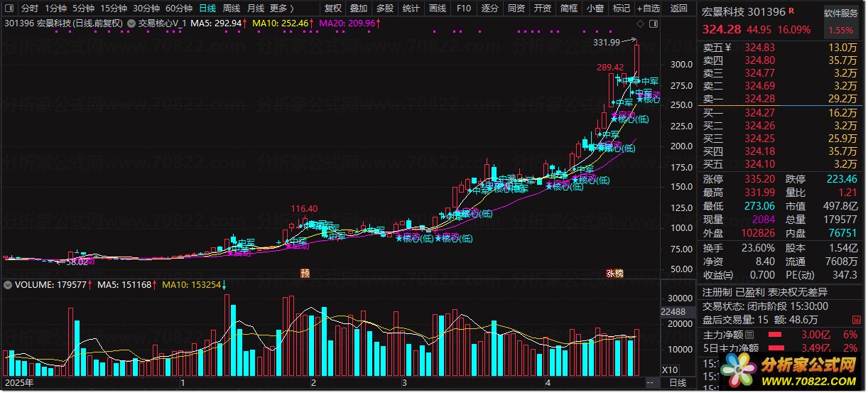Expand the 交易核心V_1 indicator dropdown arrow
Image resolution: width=868 pixels, height=393 pixels.
(x=132, y=23)
